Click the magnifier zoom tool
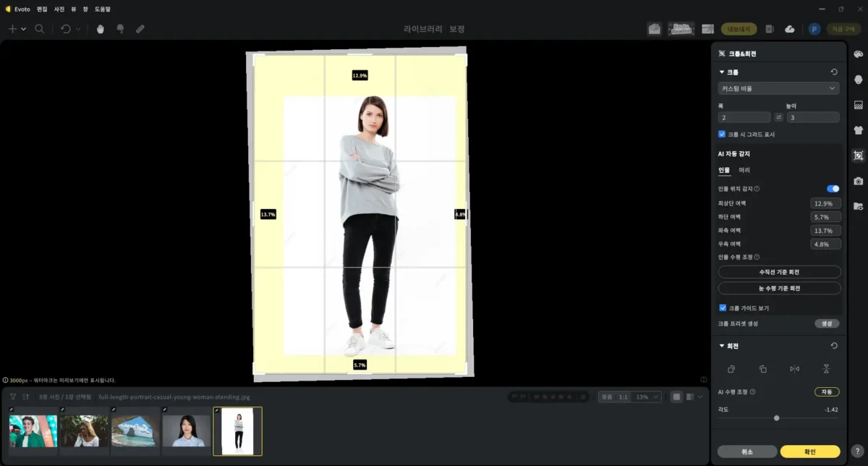Screen dimensions: 868x466 pyautogui.click(x=40, y=29)
